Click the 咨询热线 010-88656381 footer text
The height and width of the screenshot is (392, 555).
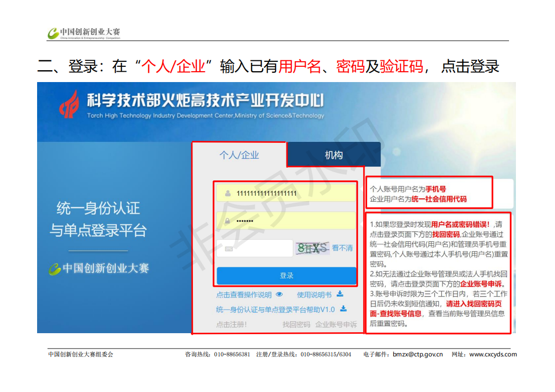tap(218, 354)
